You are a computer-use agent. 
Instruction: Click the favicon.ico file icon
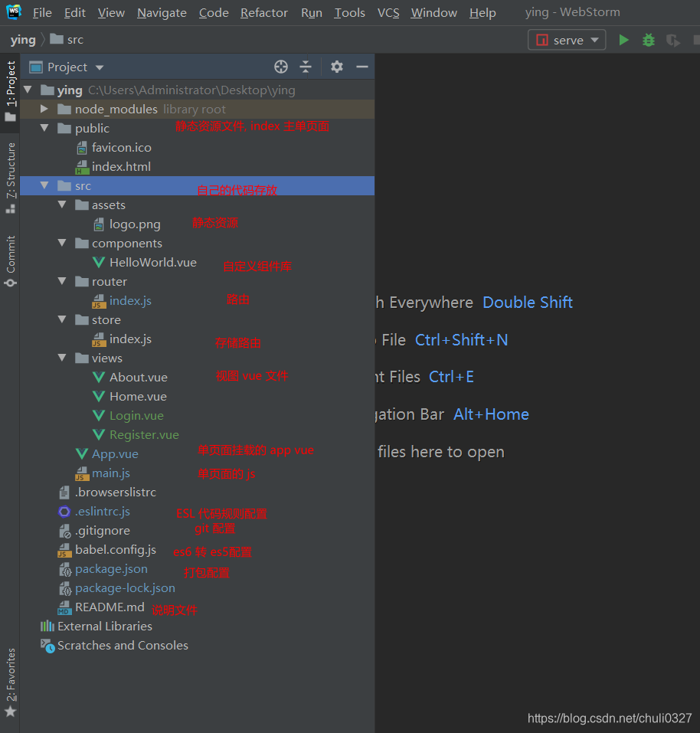coord(82,148)
